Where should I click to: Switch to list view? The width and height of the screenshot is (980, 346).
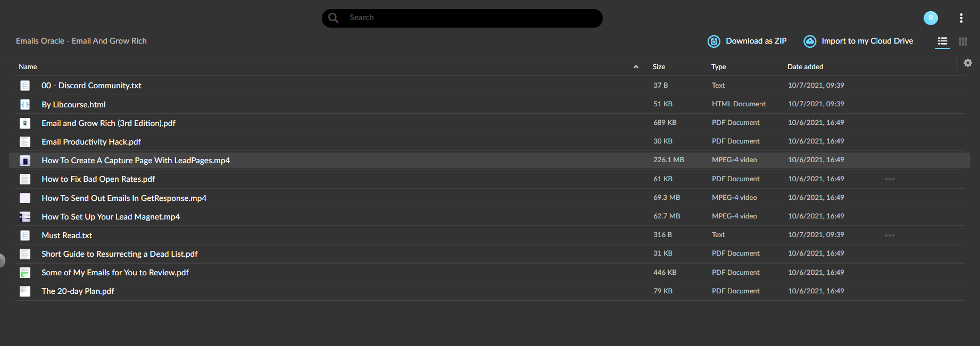point(942,41)
